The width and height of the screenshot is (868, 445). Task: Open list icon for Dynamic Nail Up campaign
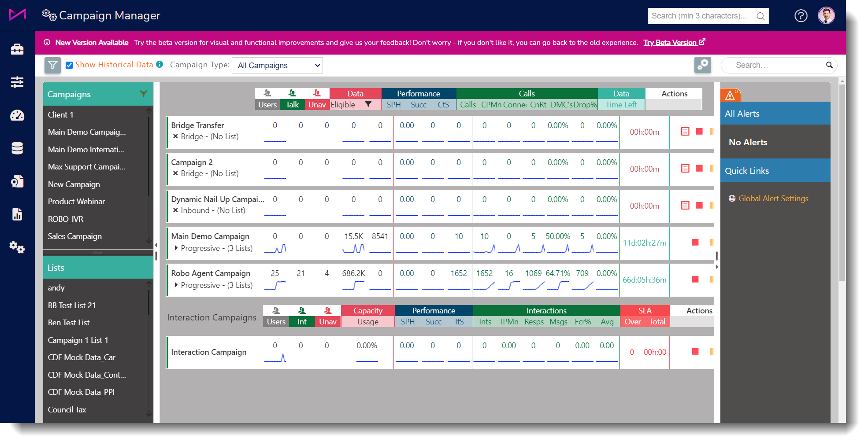point(685,205)
